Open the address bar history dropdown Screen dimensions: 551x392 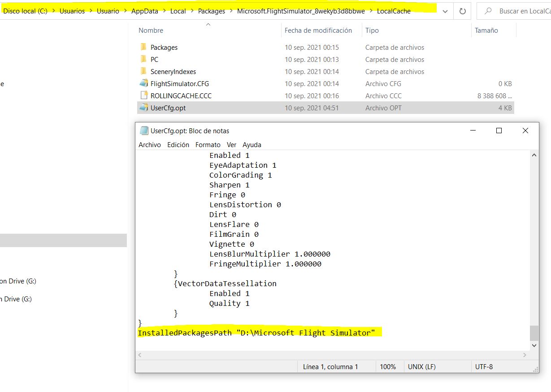pyautogui.click(x=445, y=11)
